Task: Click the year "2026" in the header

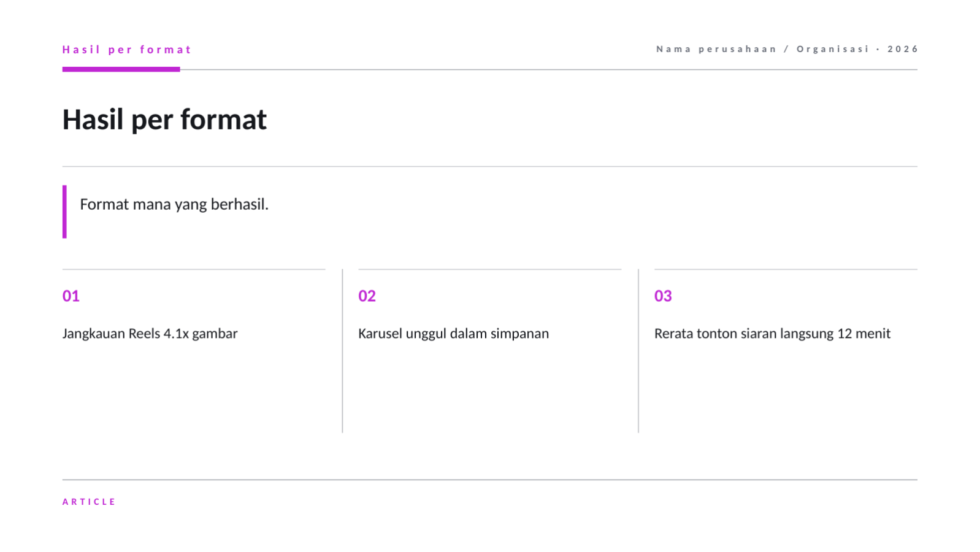Action: pyautogui.click(x=903, y=49)
